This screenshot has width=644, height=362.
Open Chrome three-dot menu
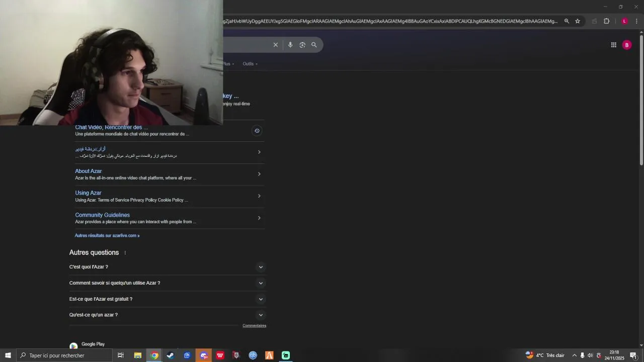(x=636, y=21)
